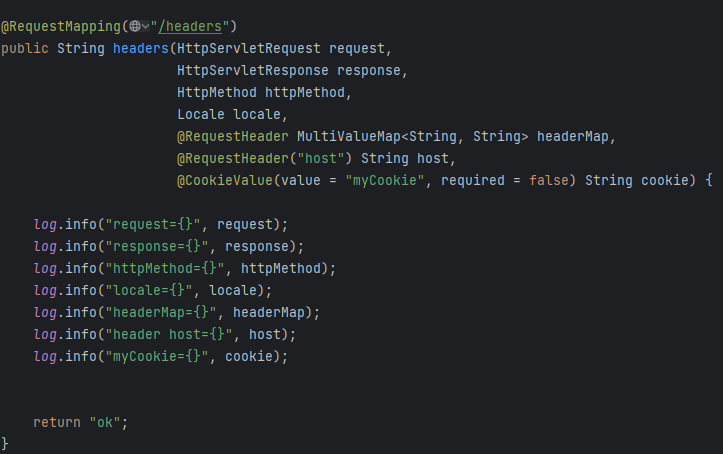Click the "headerMap={}" log string

pos(160,312)
